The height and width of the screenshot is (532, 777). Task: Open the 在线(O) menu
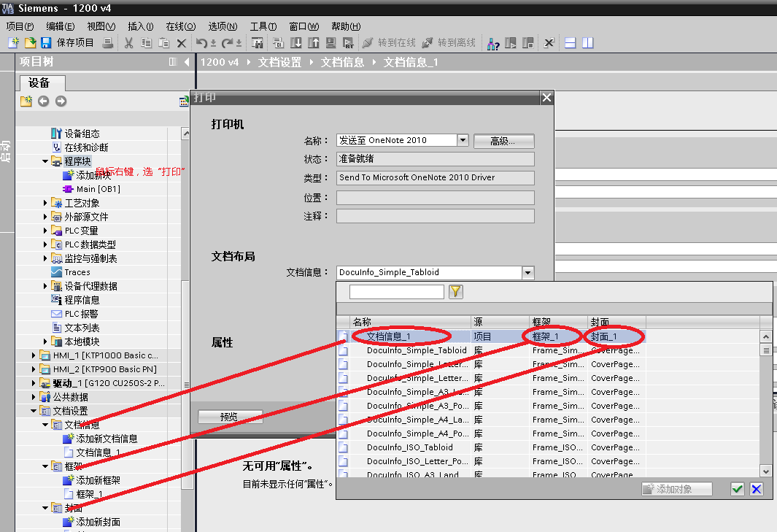coord(180,26)
